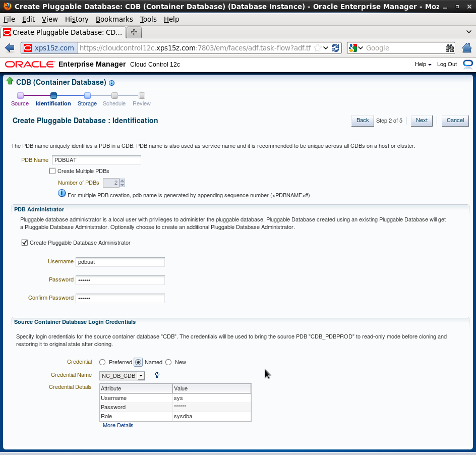
Task: Open the Bookmarks menu
Action: (114, 19)
